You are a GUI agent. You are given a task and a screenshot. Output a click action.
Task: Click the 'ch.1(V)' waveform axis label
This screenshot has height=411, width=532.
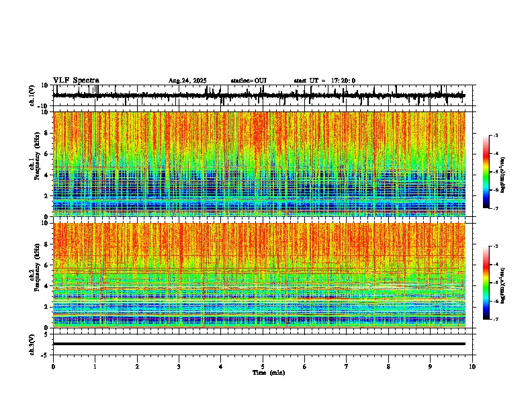pos(32,95)
